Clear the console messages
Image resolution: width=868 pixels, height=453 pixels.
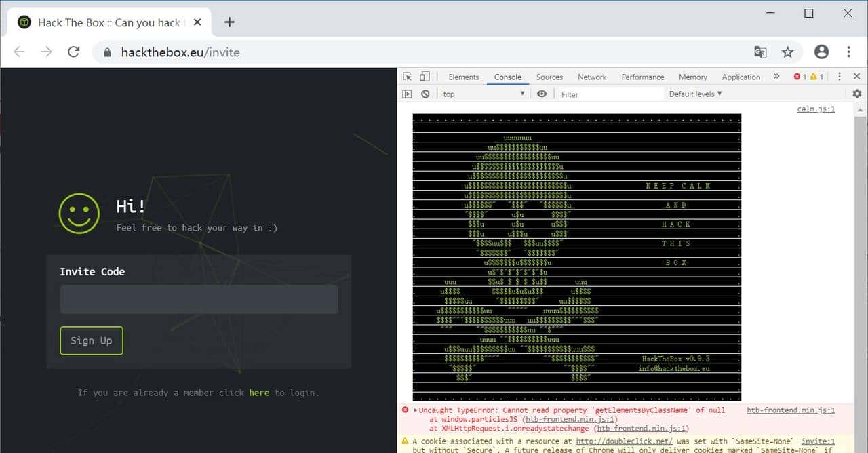tap(425, 94)
